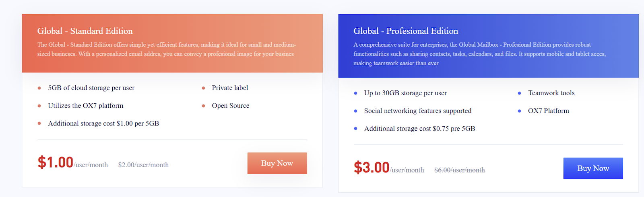Click the Global - Profesional Edition heading

coord(406,31)
